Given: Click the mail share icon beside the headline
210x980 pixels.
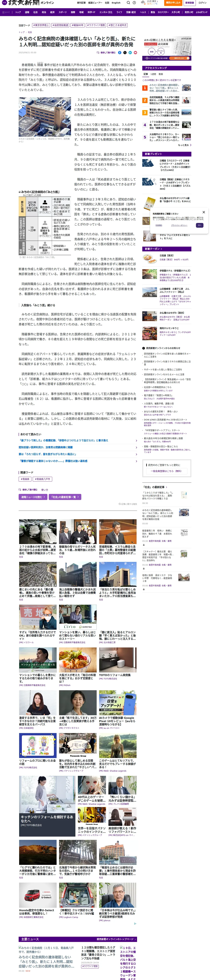Looking at the screenshot, I should (x=135, y=52).
